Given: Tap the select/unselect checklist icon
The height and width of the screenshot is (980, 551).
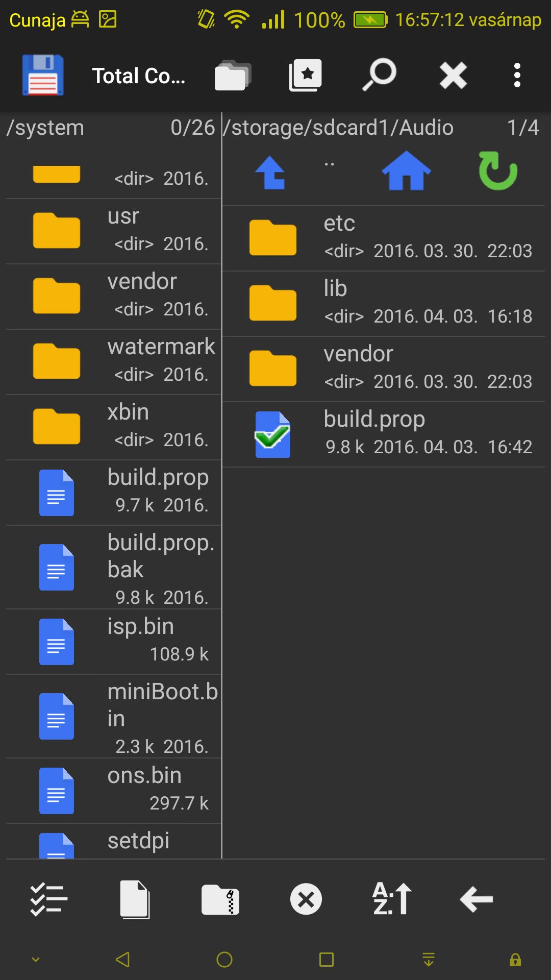Looking at the screenshot, I should [x=49, y=899].
